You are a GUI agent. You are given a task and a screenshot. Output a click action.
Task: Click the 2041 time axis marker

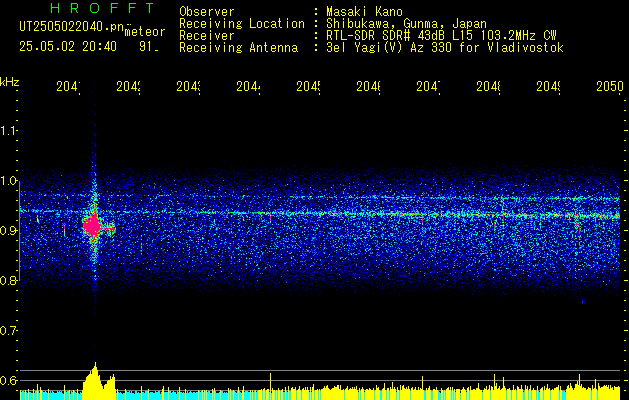pyautogui.click(x=69, y=87)
